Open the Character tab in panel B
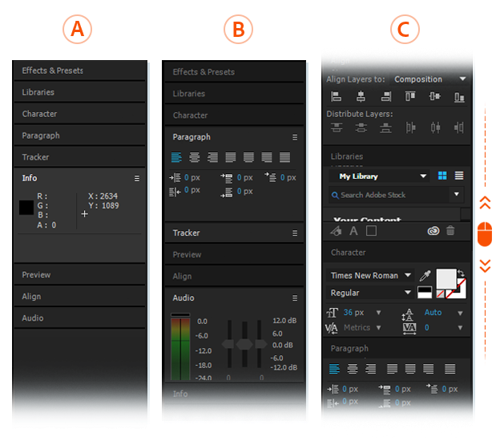 (x=234, y=115)
